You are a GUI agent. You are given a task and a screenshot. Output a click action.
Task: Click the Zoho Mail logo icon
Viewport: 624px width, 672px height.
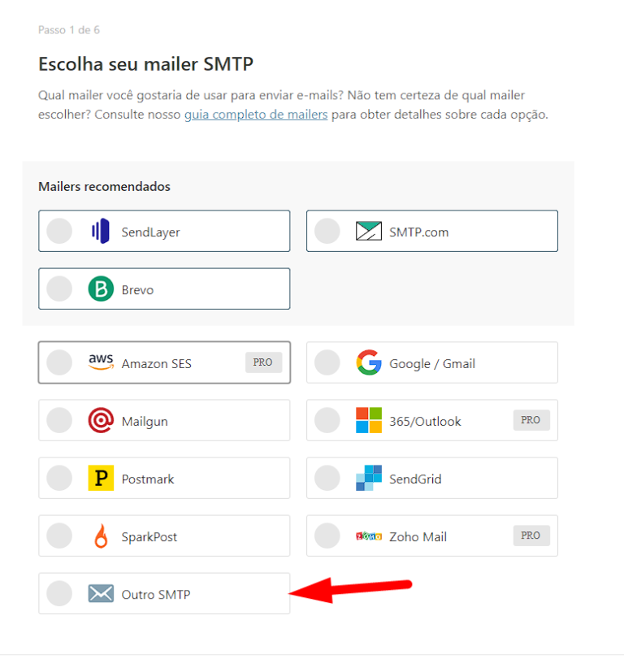369,536
